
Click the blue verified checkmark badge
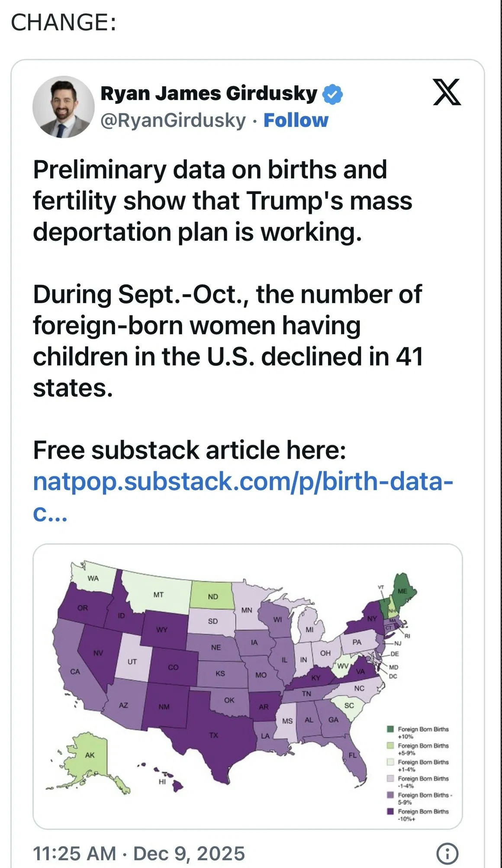click(332, 94)
